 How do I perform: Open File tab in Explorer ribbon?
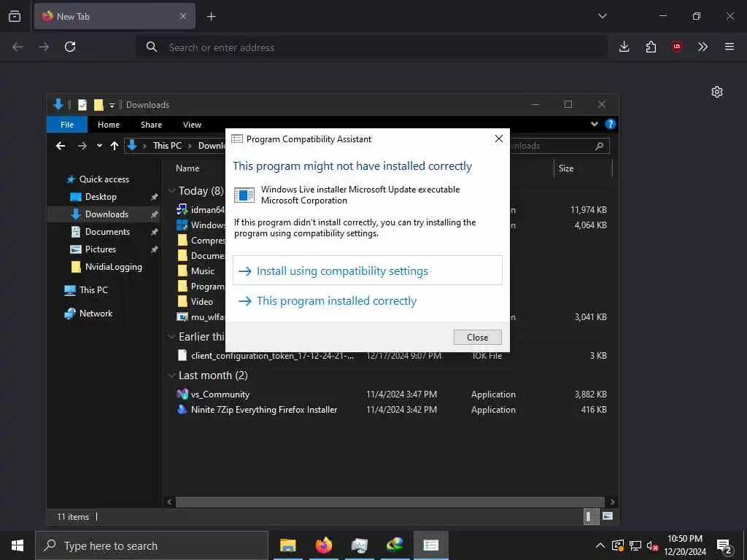(x=67, y=125)
